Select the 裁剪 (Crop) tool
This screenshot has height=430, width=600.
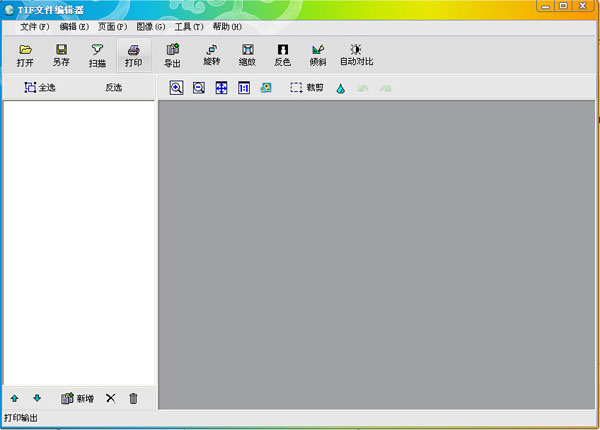click(307, 88)
